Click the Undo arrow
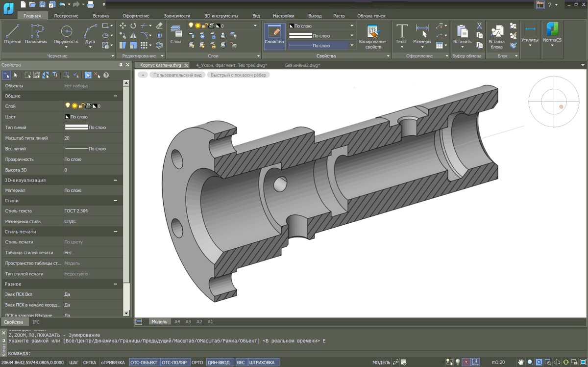The width and height of the screenshot is (588, 367). tap(62, 4)
